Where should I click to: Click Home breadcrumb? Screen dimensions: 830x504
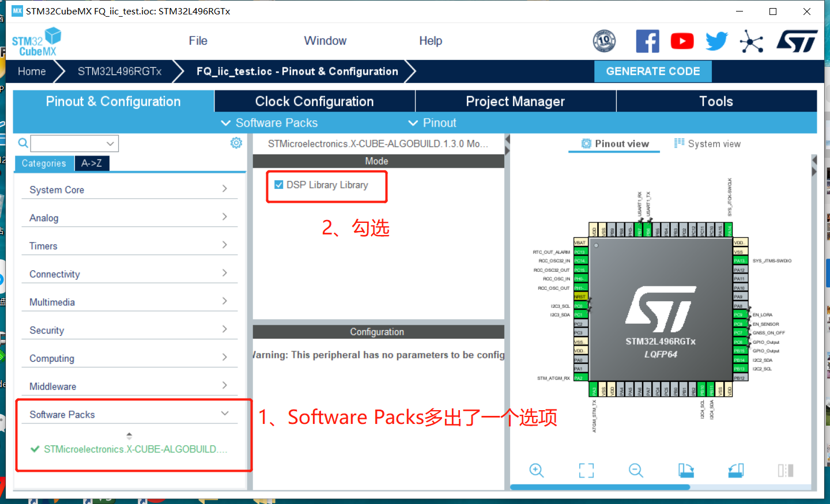click(x=32, y=71)
